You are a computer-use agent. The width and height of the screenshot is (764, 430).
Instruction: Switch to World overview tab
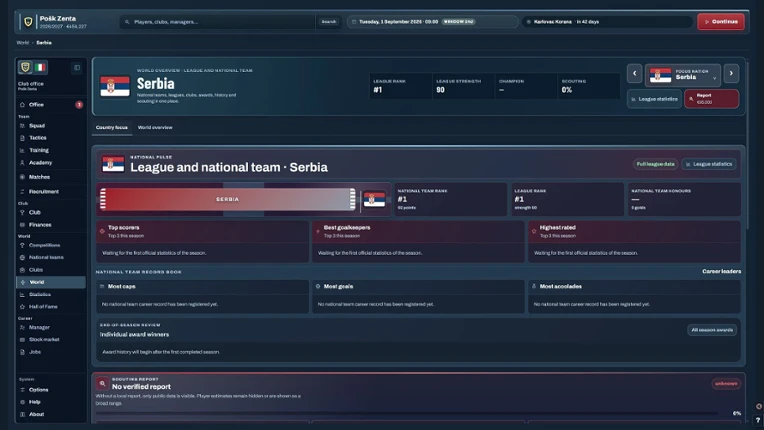155,128
